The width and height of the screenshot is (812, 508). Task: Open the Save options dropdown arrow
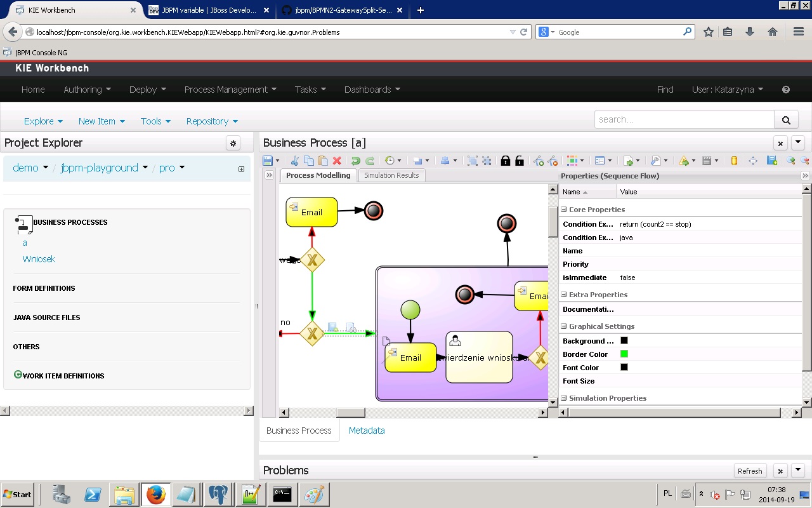pyautogui.click(x=277, y=161)
